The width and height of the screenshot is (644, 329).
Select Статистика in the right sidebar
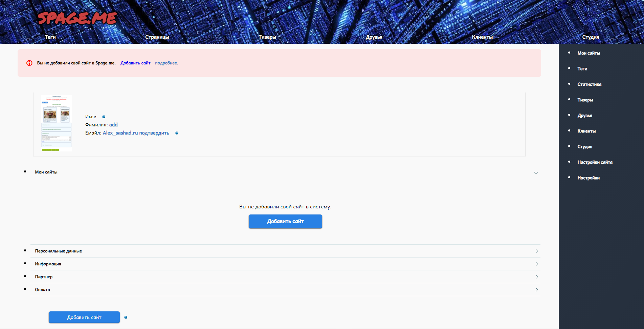590,84
